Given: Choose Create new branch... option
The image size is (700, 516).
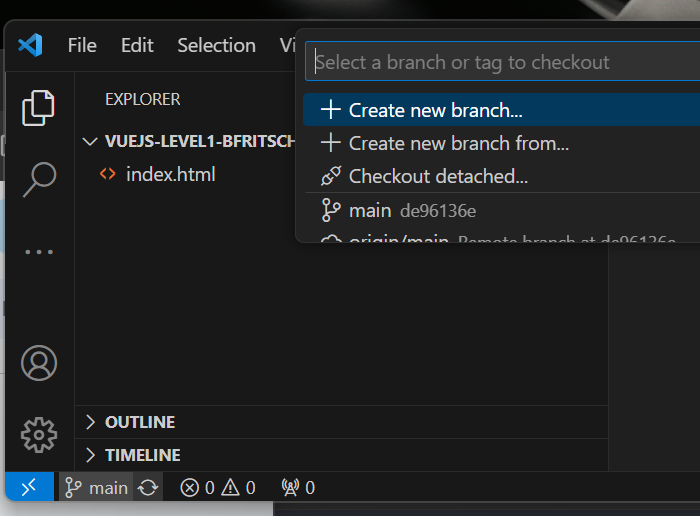Looking at the screenshot, I should (435, 110).
